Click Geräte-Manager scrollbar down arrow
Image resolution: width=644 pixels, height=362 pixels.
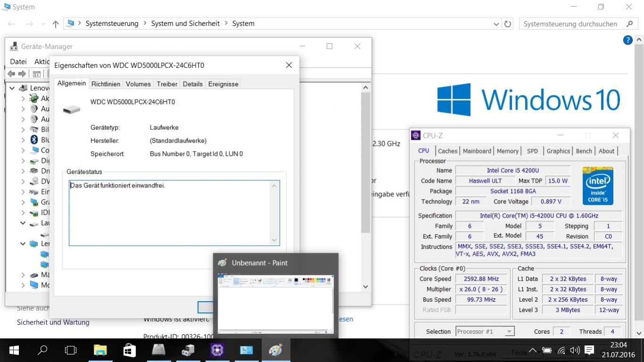tap(366, 286)
